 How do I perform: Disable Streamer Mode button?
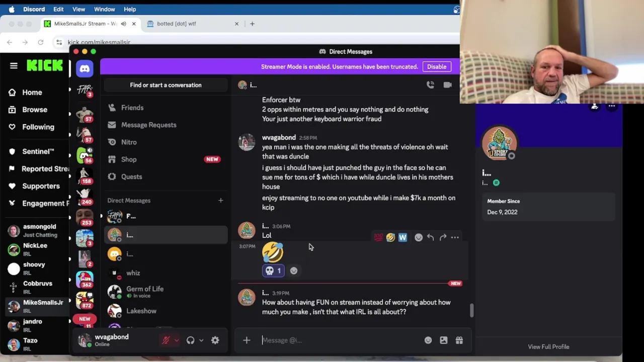[x=437, y=66]
